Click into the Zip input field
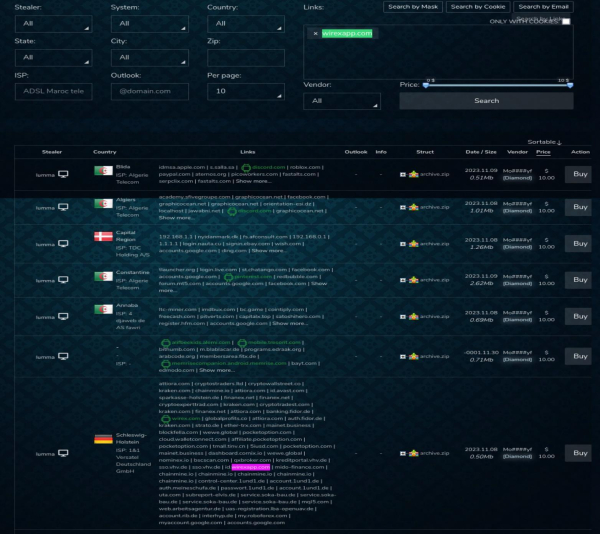The image size is (600, 534). tap(246, 58)
